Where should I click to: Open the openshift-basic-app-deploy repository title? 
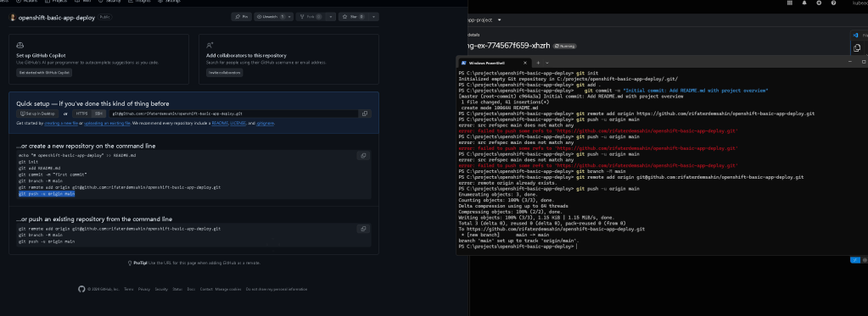pos(57,18)
